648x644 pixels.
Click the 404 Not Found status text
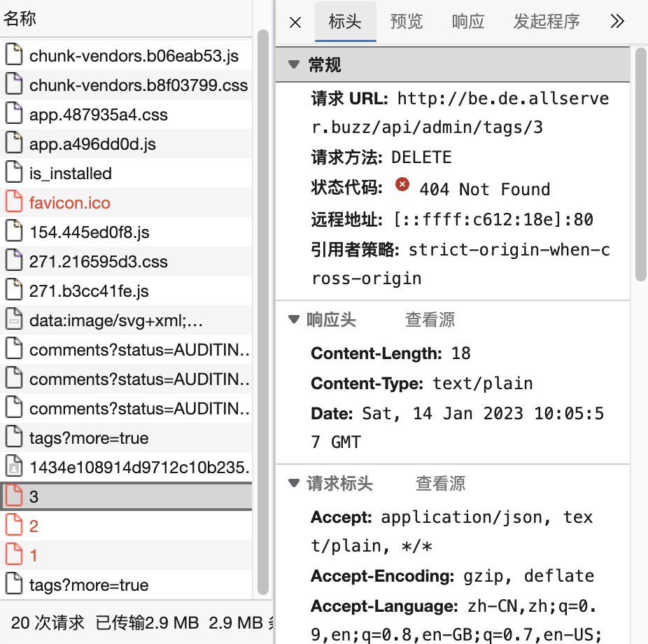pyautogui.click(x=485, y=189)
